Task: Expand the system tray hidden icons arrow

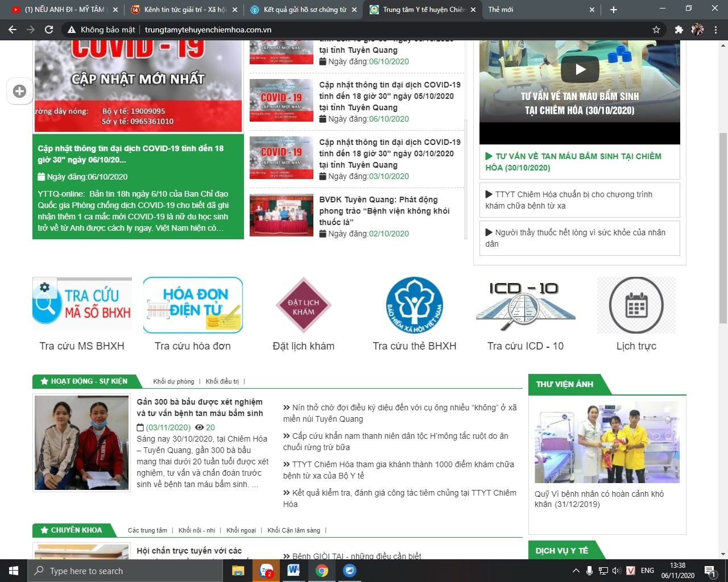Action: [x=576, y=571]
